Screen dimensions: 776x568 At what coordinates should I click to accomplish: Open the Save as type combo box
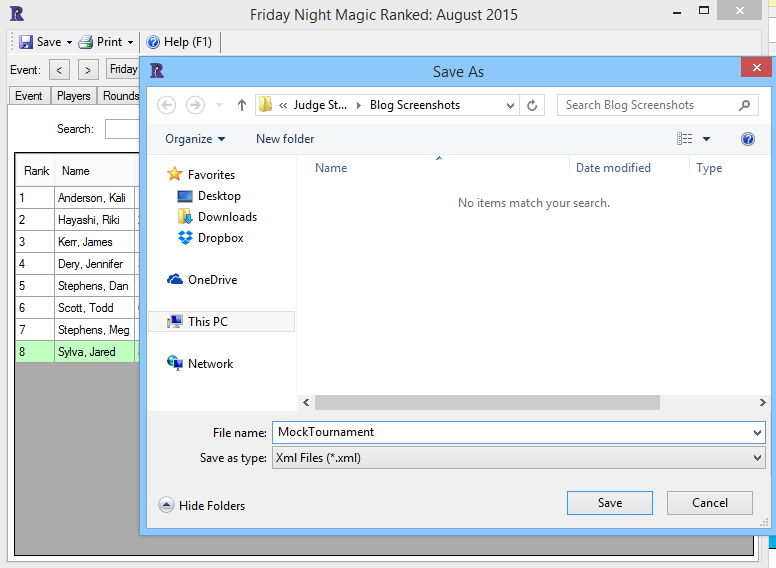coord(519,458)
